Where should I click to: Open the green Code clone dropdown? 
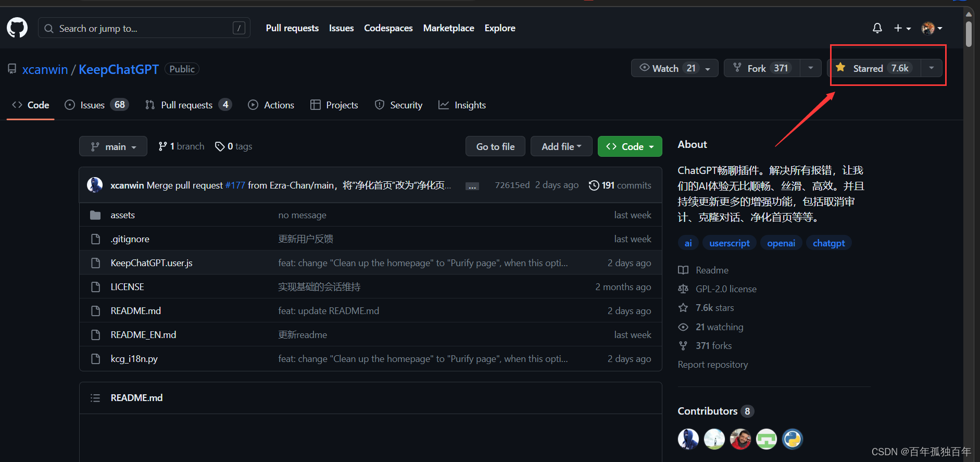click(630, 146)
